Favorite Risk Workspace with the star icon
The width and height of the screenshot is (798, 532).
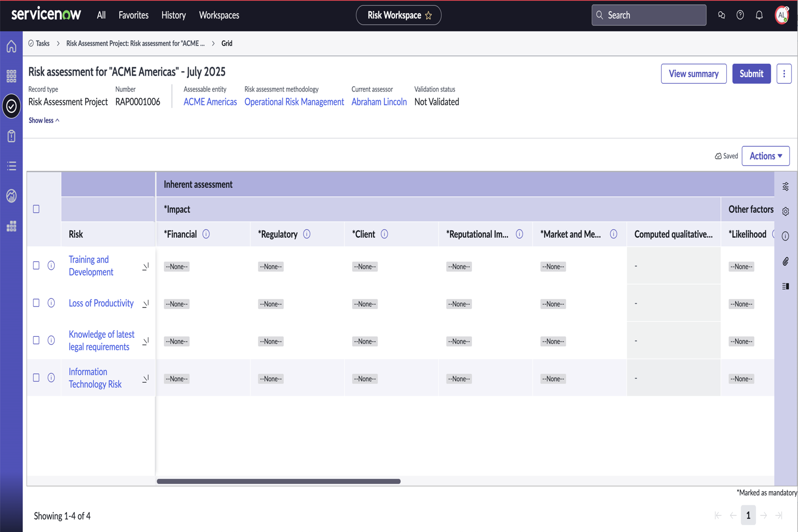(x=428, y=15)
